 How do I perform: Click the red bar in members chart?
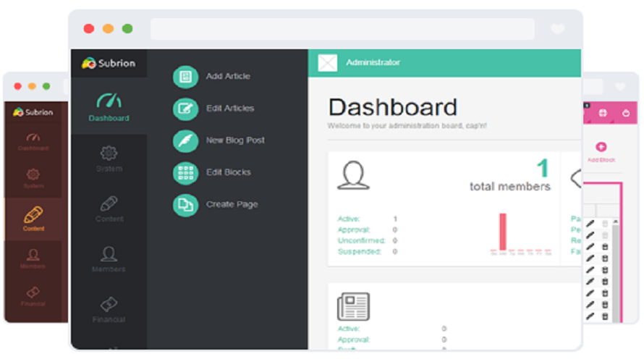[502, 232]
